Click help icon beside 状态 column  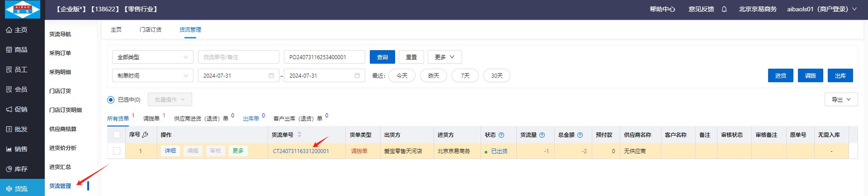point(501,135)
